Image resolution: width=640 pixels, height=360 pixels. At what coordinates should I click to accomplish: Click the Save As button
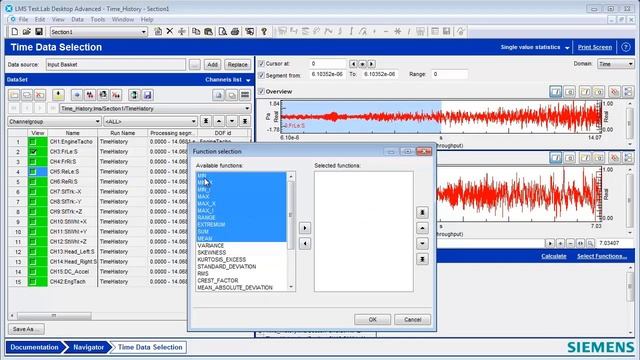(26, 329)
